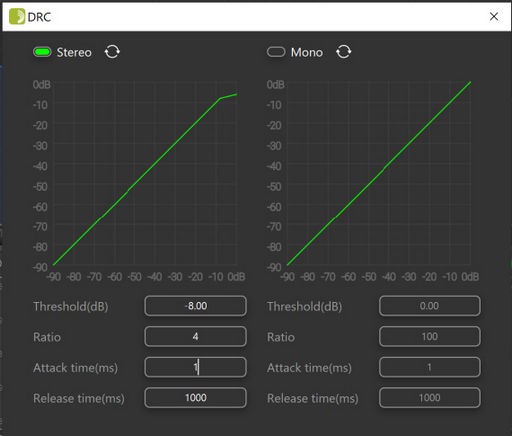Focus the Mono Attack time field

[430, 367]
